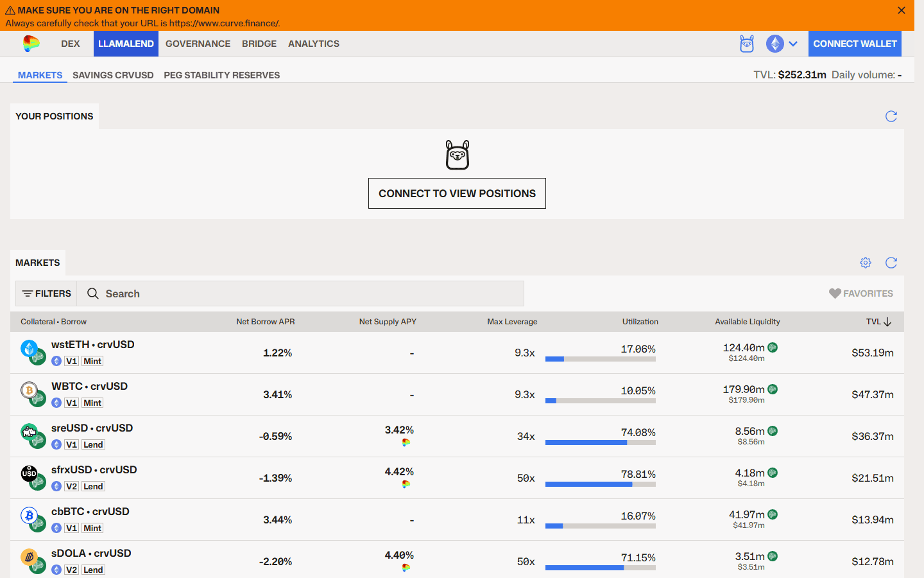924x578 pixels.
Task: Open the Filters panel
Action: (x=47, y=293)
